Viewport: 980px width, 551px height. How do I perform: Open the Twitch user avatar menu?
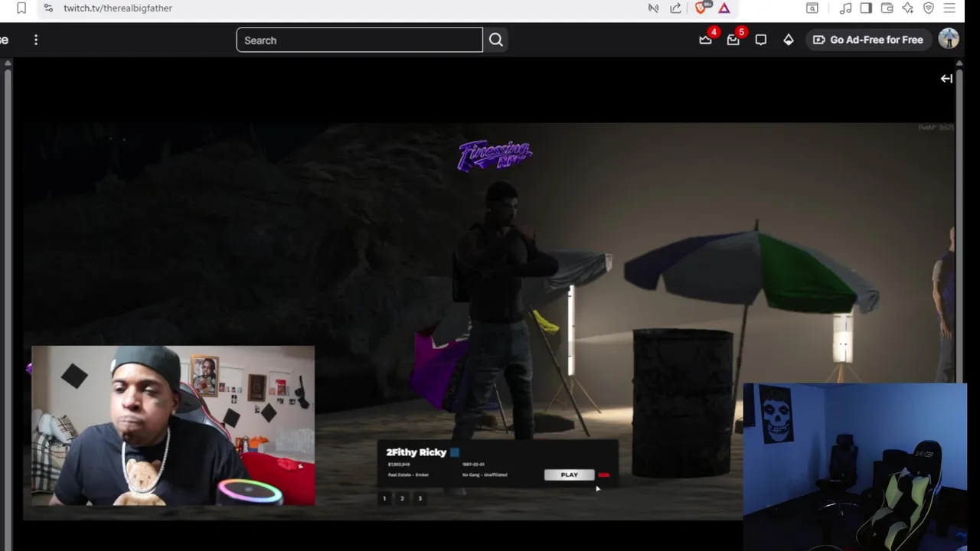pos(949,39)
